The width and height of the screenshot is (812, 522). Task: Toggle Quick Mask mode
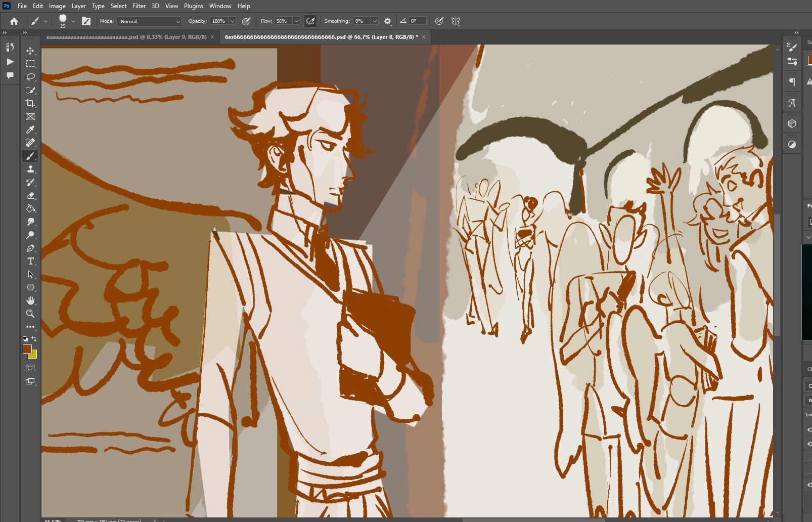(30, 368)
